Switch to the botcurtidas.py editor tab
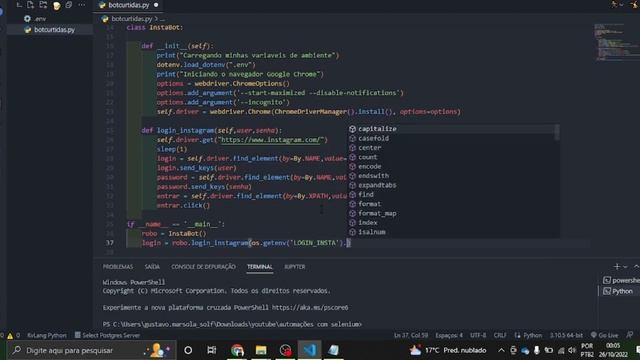The height and width of the screenshot is (360, 640). [x=128, y=5]
